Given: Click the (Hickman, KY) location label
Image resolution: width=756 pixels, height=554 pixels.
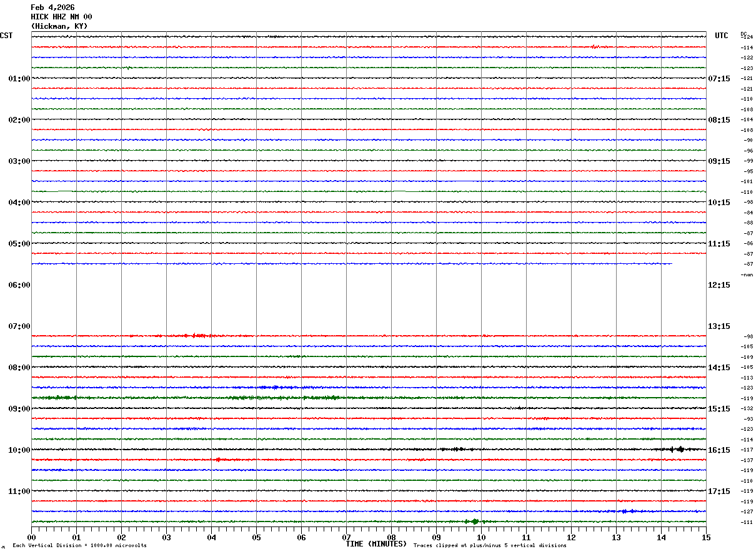Looking at the screenshot, I should point(59,26).
